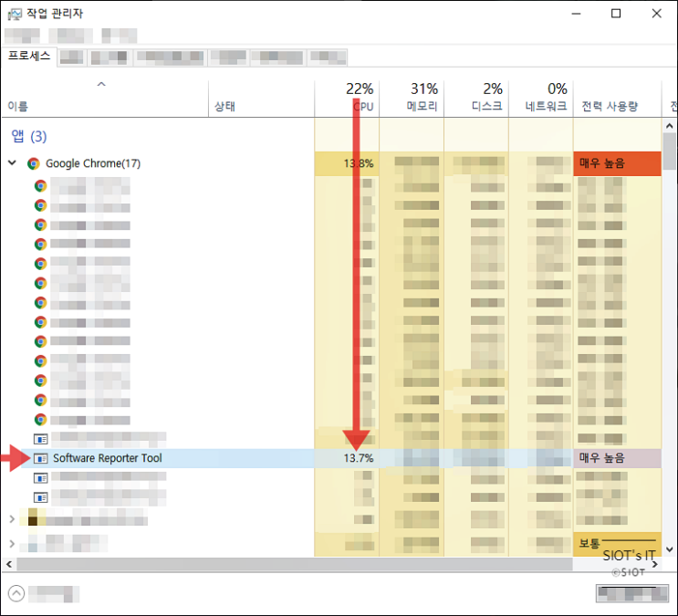678x616 pixels.
Task: Sort by the 2% 디스크 column header
Action: (476, 99)
